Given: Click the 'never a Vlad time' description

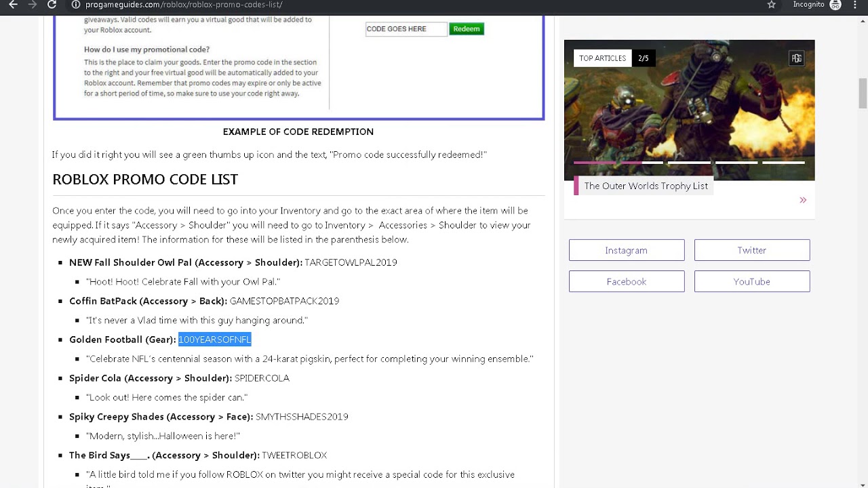Looking at the screenshot, I should (x=197, y=320).
